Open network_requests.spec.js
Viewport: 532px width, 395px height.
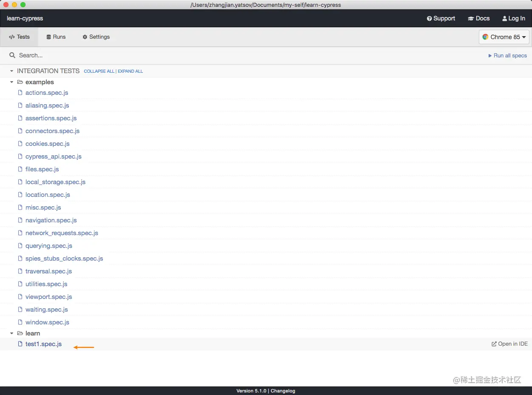[62, 233]
